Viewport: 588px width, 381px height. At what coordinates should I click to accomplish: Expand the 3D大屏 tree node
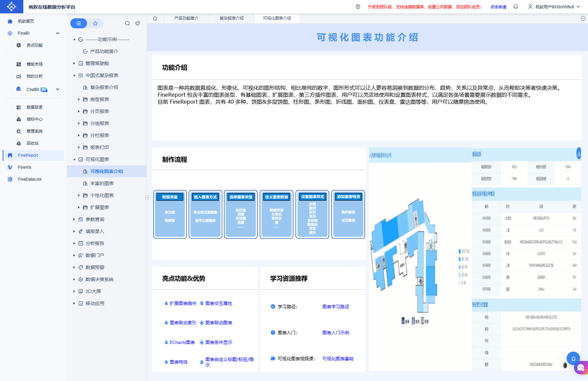74,291
